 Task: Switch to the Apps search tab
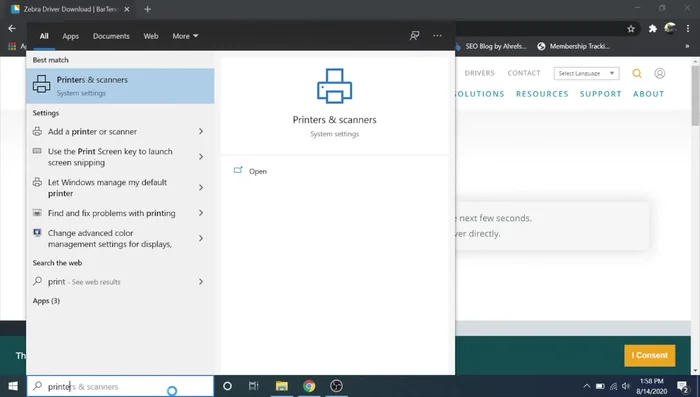click(71, 36)
